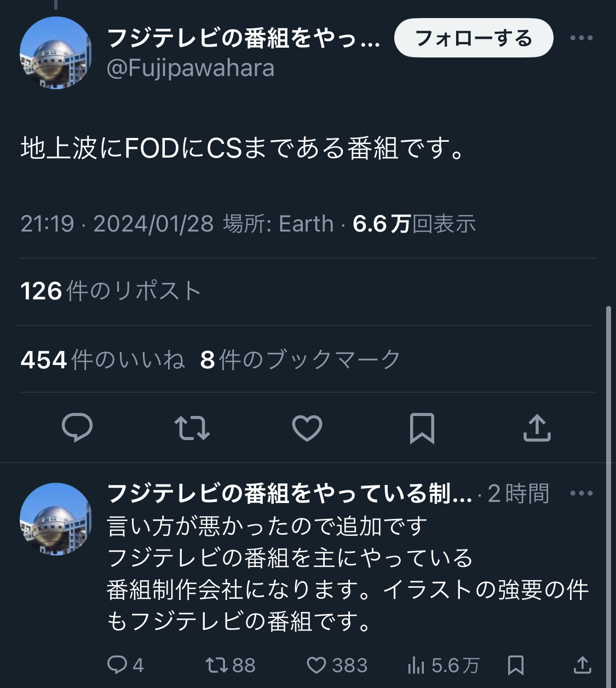Screen dimensions: 616x688
Task: Tap the reply icon on main post
Action: point(77,427)
